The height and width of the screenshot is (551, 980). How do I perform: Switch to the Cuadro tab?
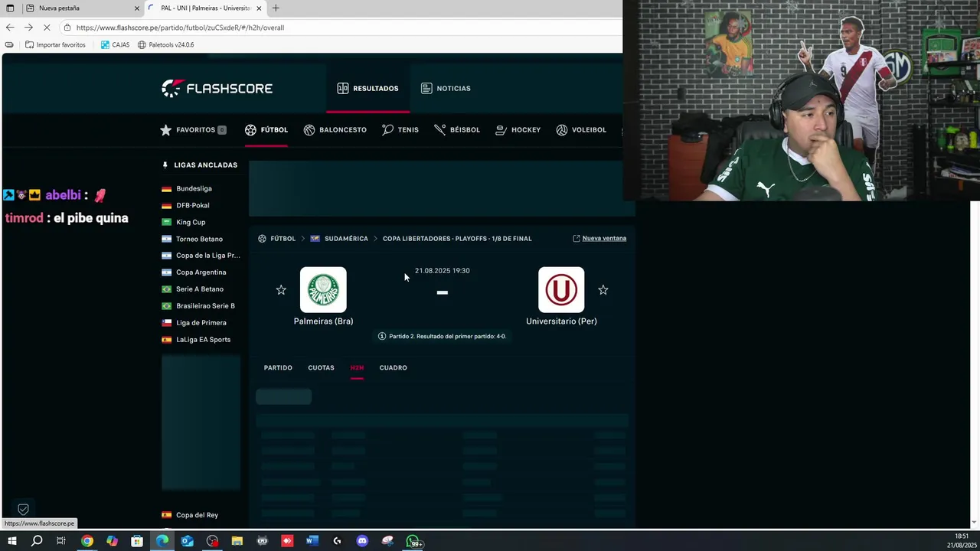(393, 368)
